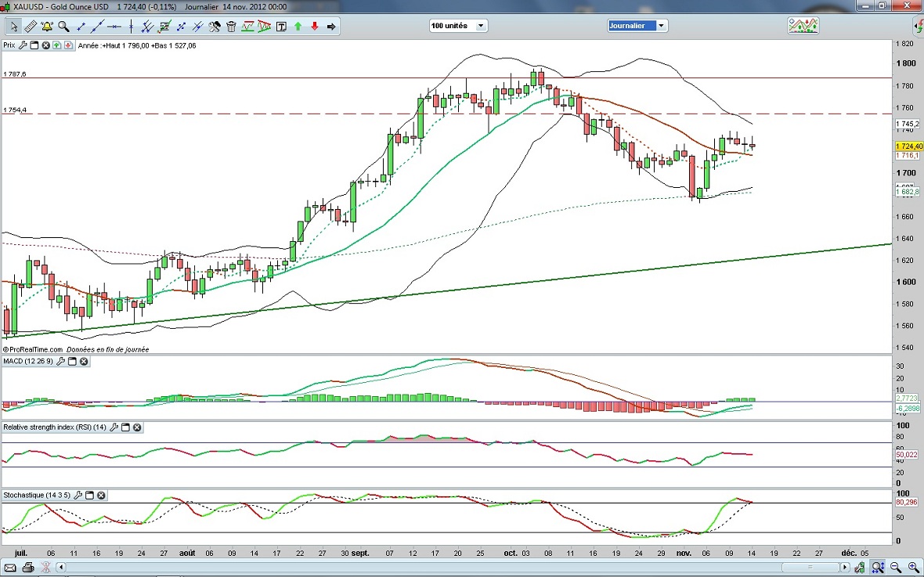Viewport: 924px width, 577px height.
Task: Activate the magnifying glass zoom tool
Action: [63, 27]
